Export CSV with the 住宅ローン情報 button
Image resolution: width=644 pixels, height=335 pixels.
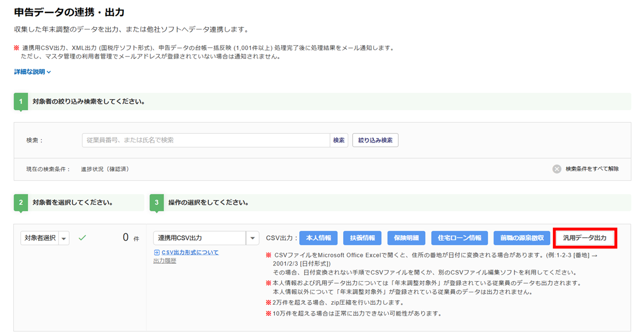click(459, 238)
